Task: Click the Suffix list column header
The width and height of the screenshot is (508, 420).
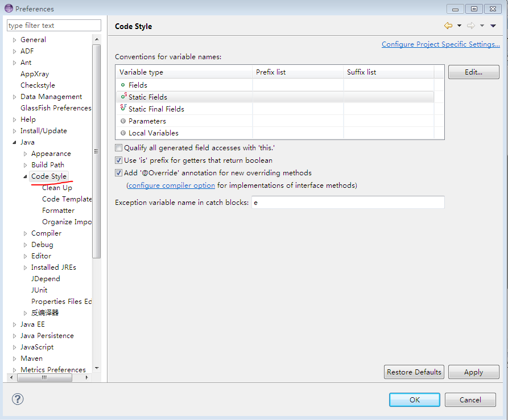Action: pyautogui.click(x=389, y=72)
